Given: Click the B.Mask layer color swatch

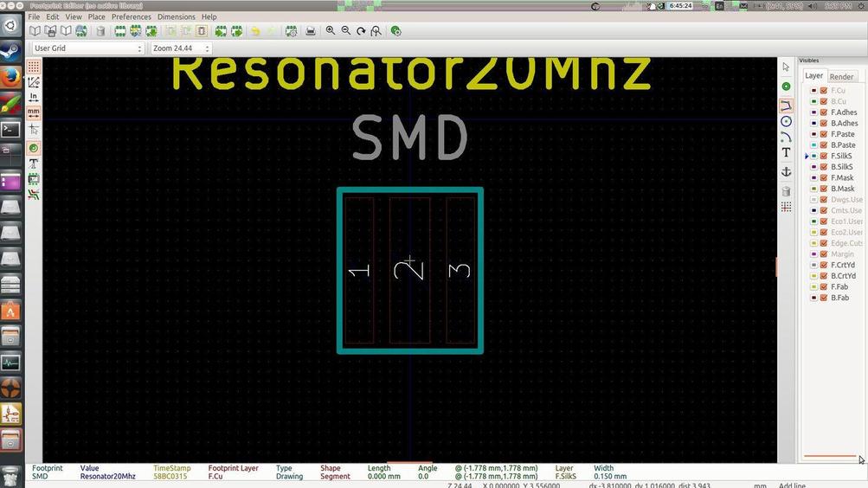Looking at the screenshot, I should coord(813,189).
